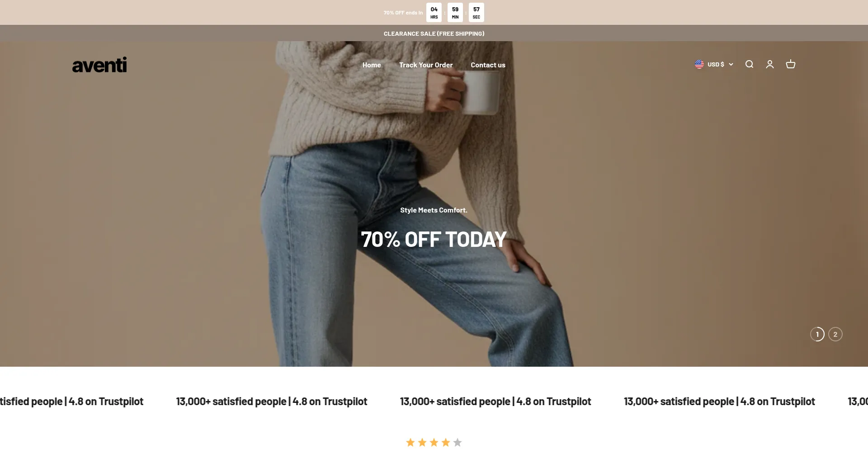Open the Contact us link
Viewport: 868px width, 449px height.
tap(488, 65)
